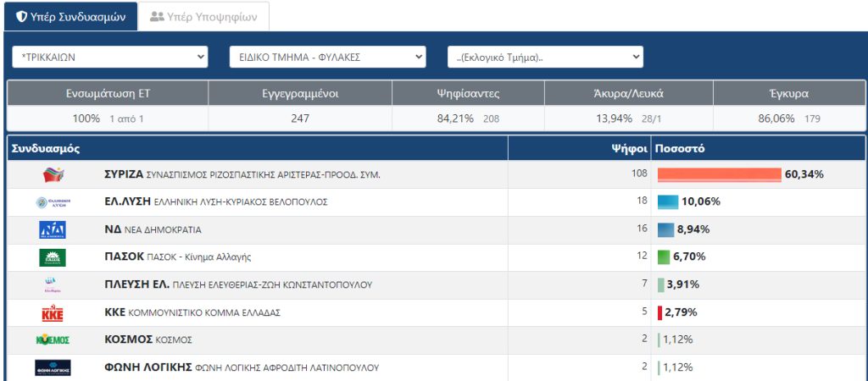Click the ΠΑΣΟΚ party logo
Viewport: 868px width, 381px height.
point(53,257)
